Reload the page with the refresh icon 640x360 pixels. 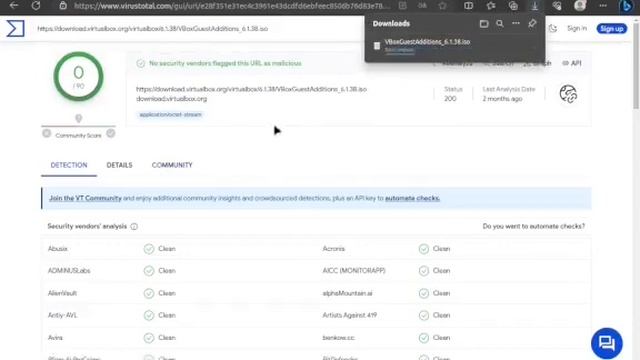coord(36,5)
